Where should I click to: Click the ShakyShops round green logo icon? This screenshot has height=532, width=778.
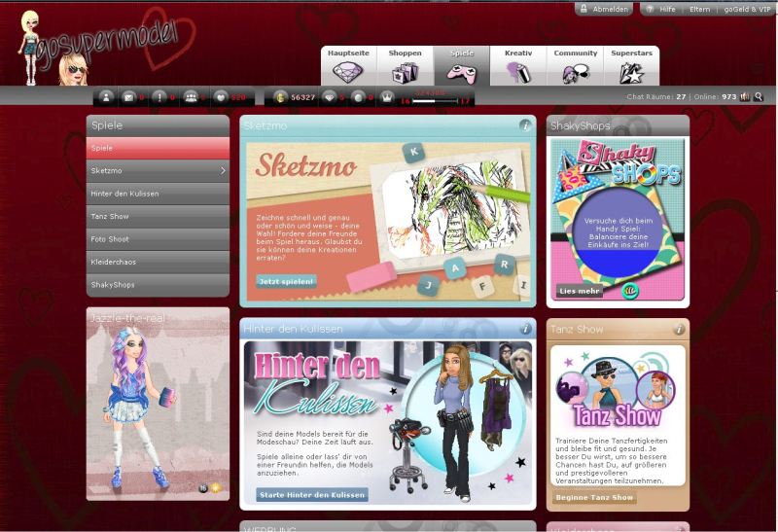(630, 291)
